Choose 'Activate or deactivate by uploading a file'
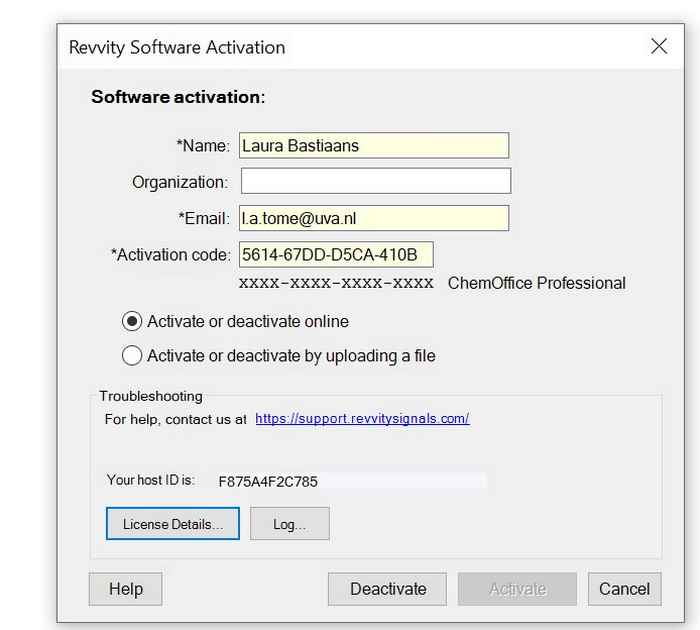The height and width of the screenshot is (630, 700). pos(132,356)
